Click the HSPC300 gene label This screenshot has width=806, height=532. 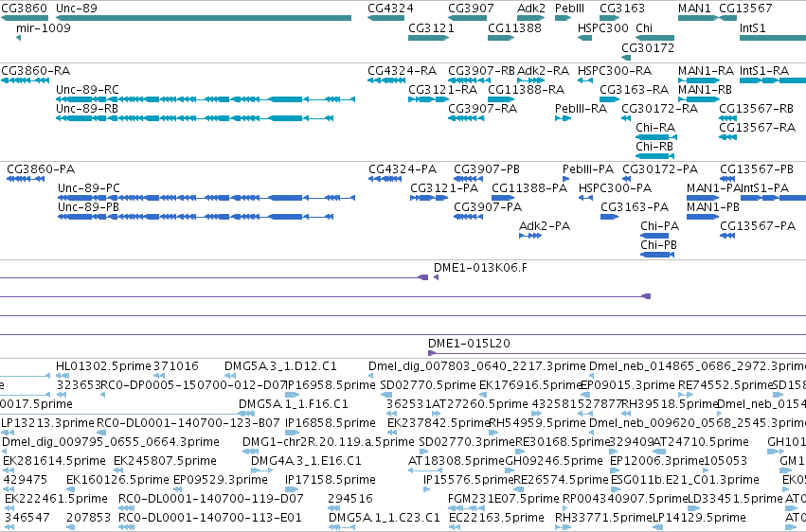[603, 27]
